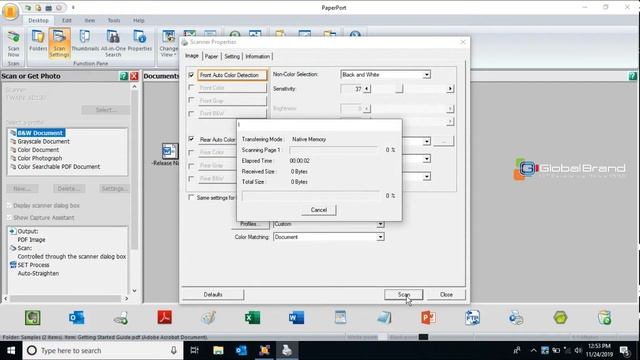Click the notepad icon in Send To bar
The width and height of the screenshot is (640, 360).
384,318
